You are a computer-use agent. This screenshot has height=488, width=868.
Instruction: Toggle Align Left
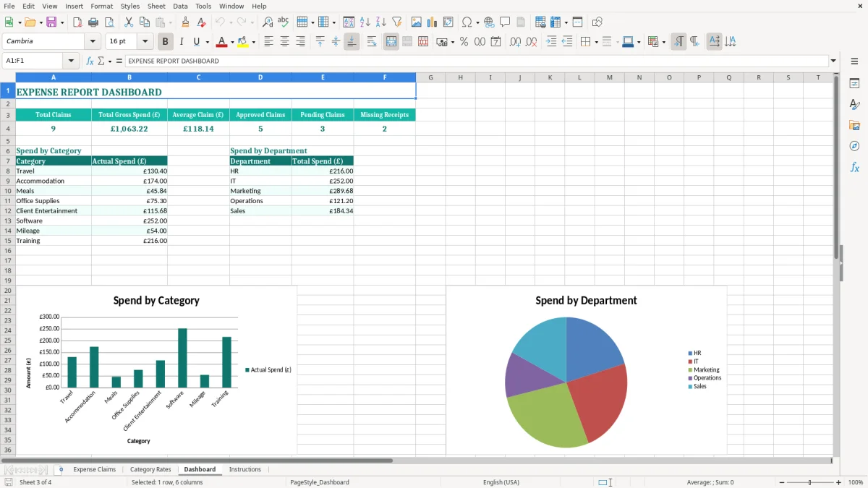[x=268, y=42]
